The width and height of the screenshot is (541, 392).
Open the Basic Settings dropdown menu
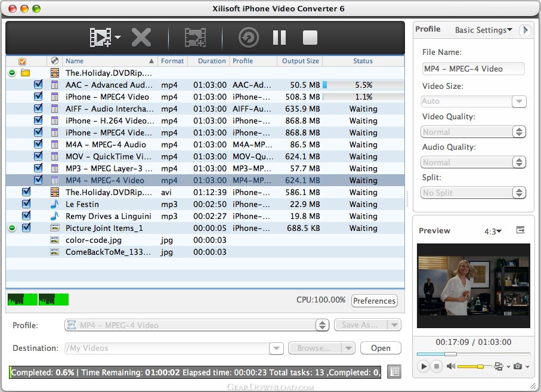(x=483, y=30)
